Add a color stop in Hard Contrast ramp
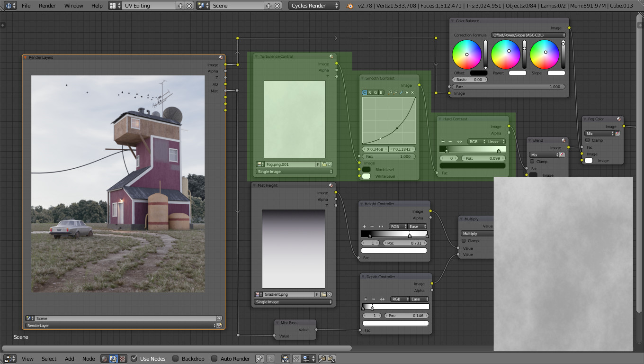This screenshot has height=364, width=644. click(x=443, y=142)
